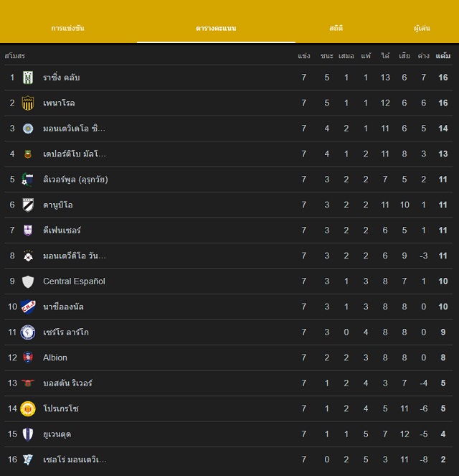This screenshot has height=476, width=459.
Task: Click the Central Español shield icon
Action: point(28,281)
